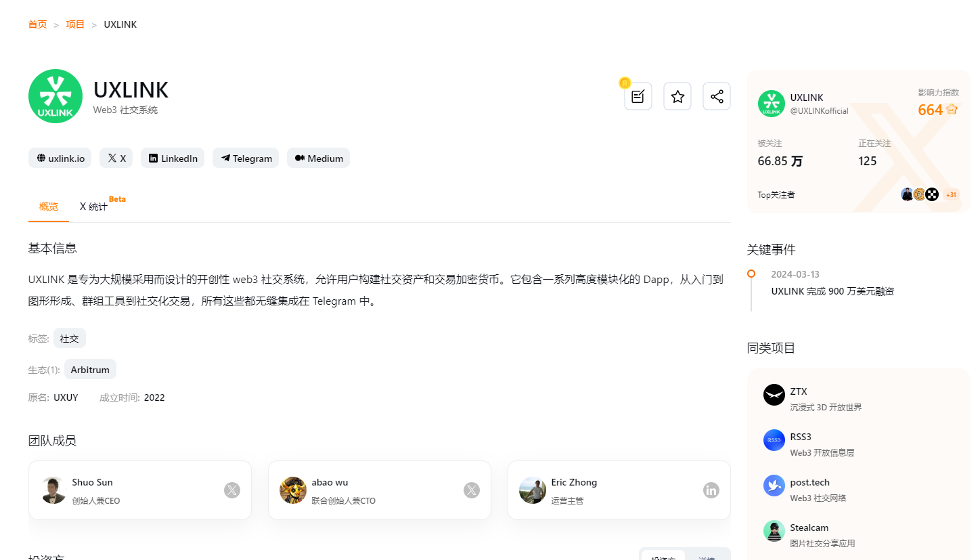This screenshot has width=980, height=560.
Task: Click the star favorite icon
Action: click(677, 96)
